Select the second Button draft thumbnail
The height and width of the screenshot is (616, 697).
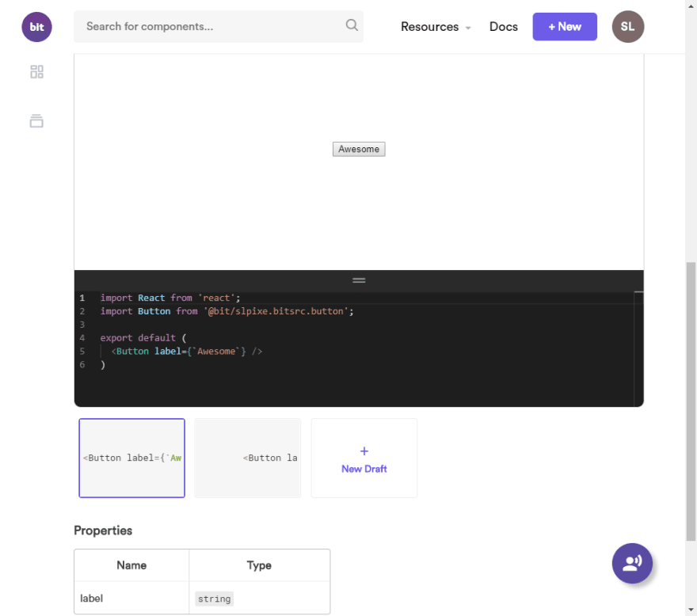click(248, 458)
